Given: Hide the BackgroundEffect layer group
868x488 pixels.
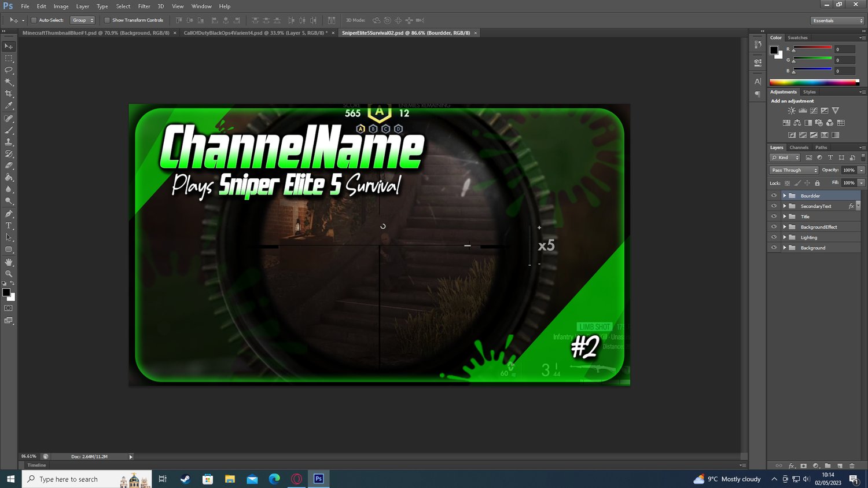Looking at the screenshot, I should tap(774, 227).
